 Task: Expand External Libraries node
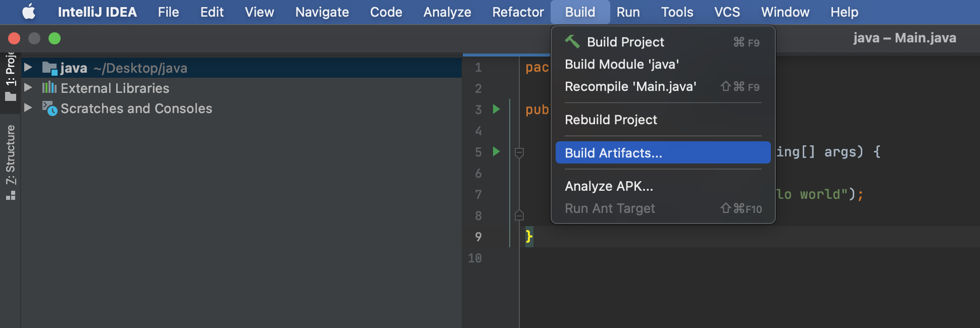(28, 87)
